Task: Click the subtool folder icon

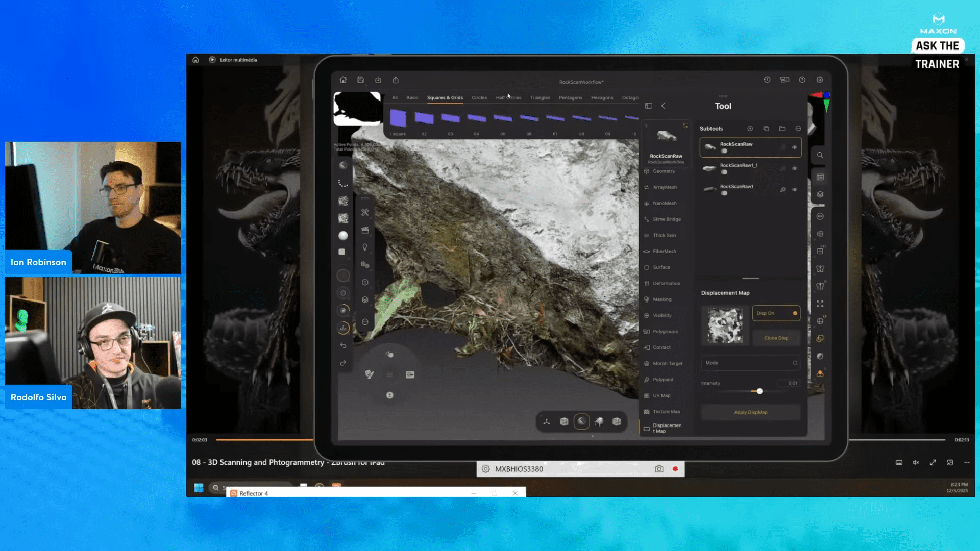Action: pyautogui.click(x=782, y=129)
